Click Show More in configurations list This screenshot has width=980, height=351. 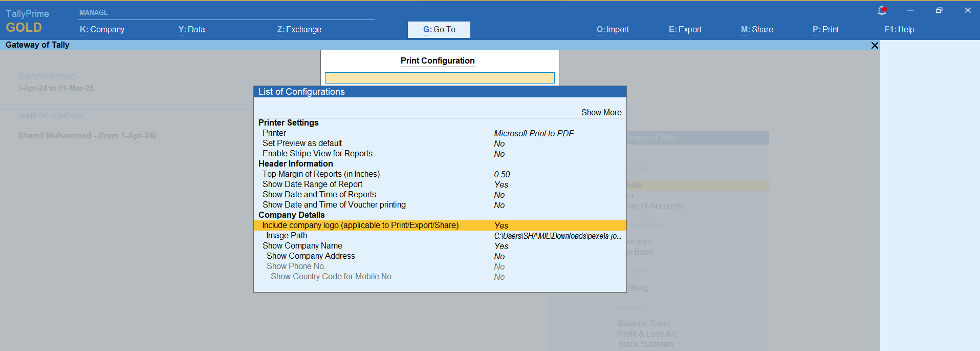click(x=601, y=113)
